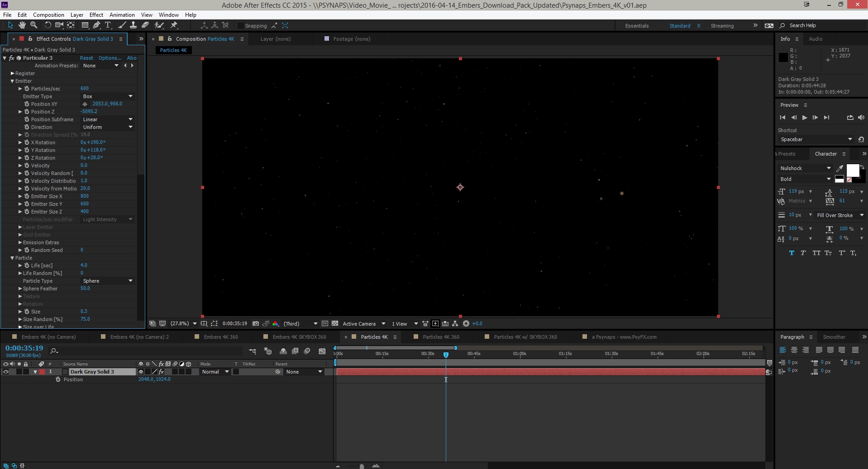868x469 pixels.
Task: Open the Composition menu
Action: (48, 15)
